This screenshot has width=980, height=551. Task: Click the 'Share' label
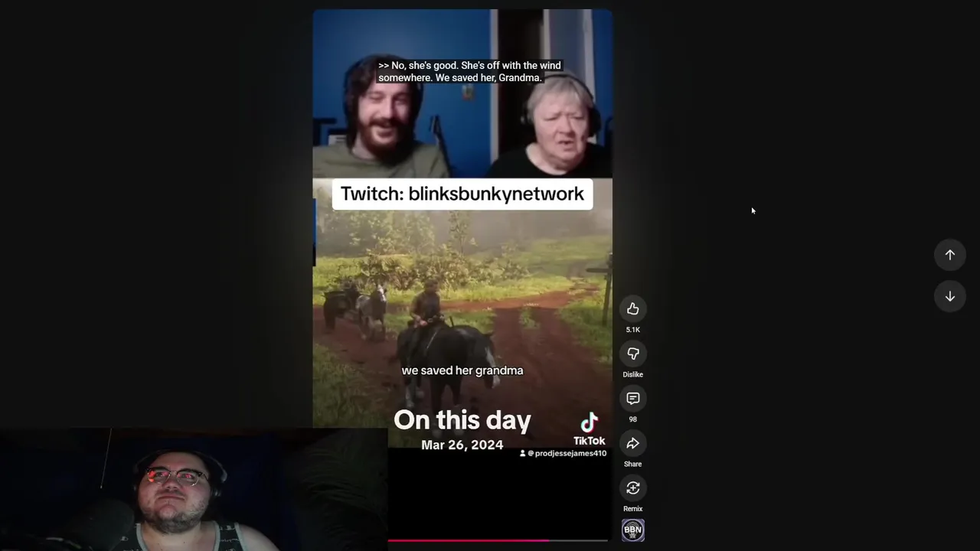[632, 464]
